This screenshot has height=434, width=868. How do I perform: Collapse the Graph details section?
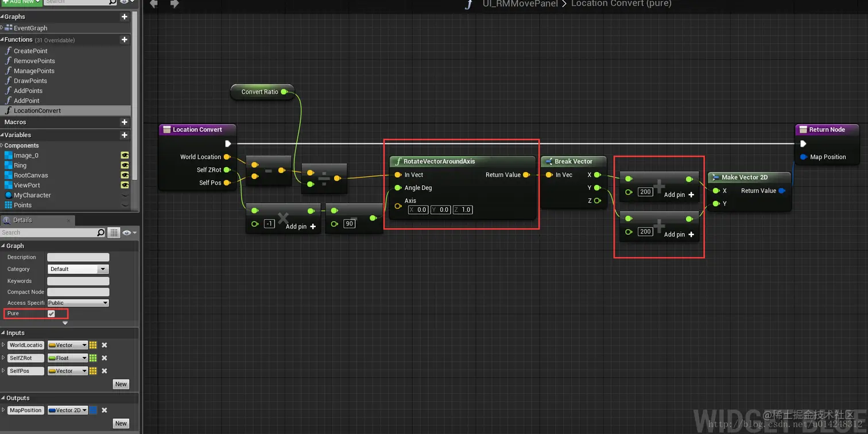[x=3, y=246]
